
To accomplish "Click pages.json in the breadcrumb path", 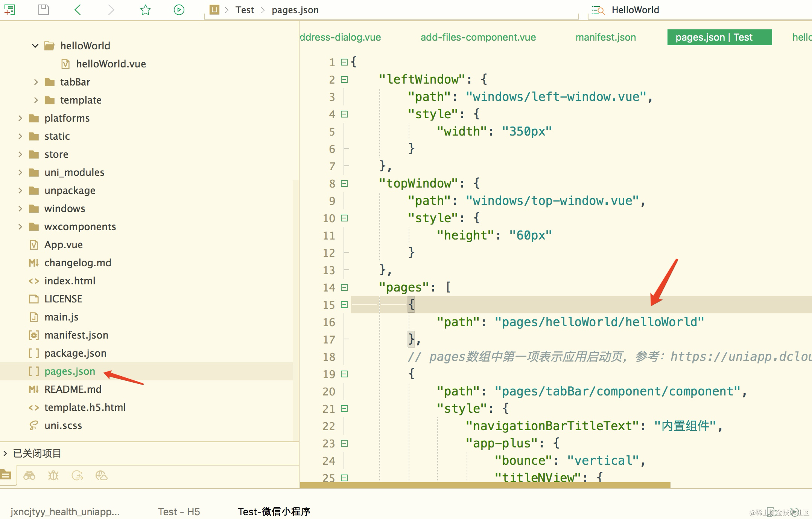I will (295, 10).
